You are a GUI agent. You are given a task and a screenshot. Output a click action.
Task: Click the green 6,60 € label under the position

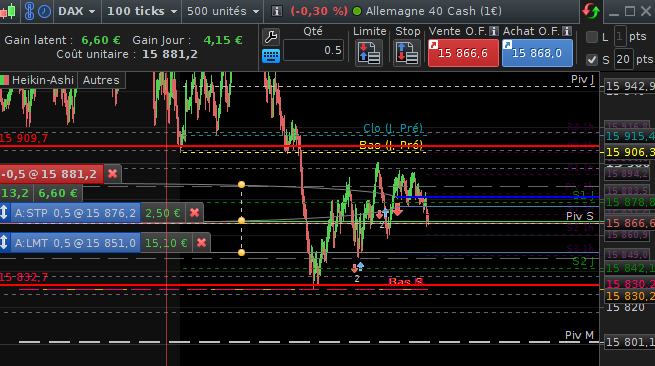[x=58, y=193]
